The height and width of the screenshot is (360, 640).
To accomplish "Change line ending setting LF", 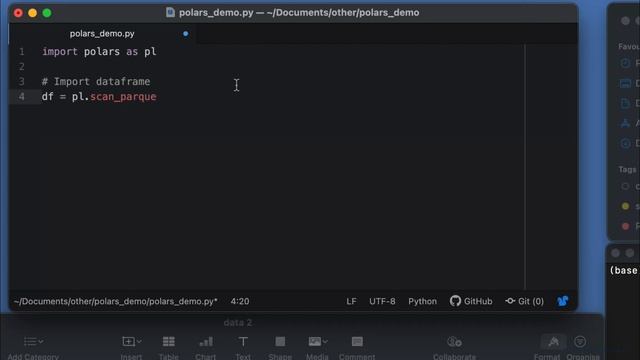I will pyautogui.click(x=351, y=301).
